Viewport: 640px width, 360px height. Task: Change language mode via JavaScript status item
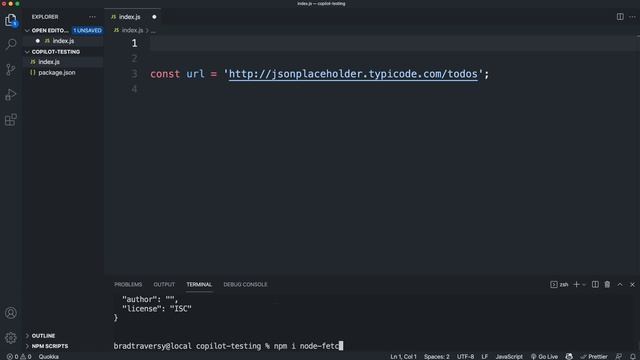(x=509, y=356)
